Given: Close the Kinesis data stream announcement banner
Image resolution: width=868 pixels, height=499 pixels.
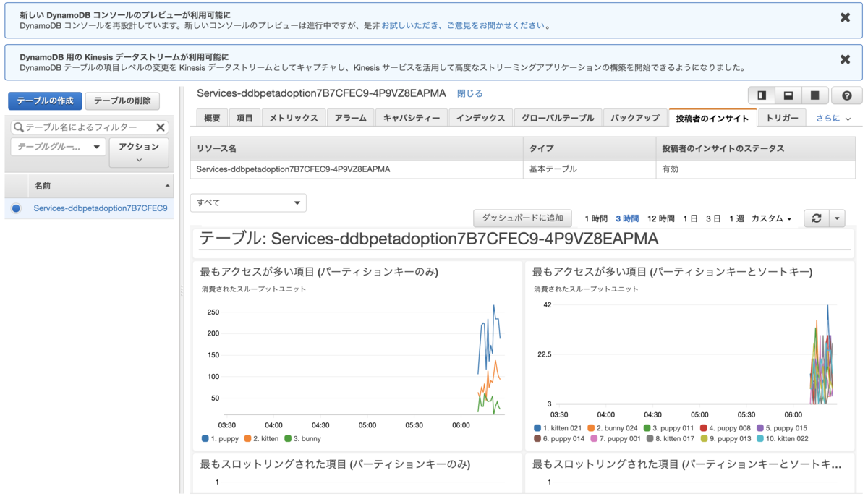Looking at the screenshot, I should click(845, 60).
